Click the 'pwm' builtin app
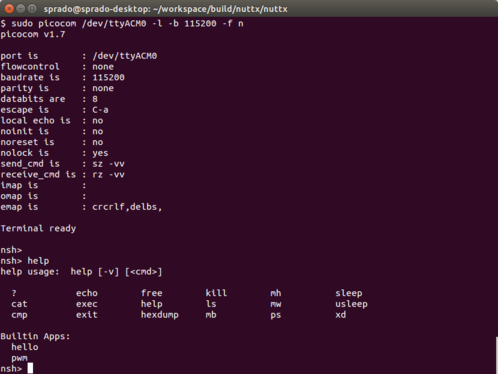The width and height of the screenshot is (498, 374). (19, 358)
